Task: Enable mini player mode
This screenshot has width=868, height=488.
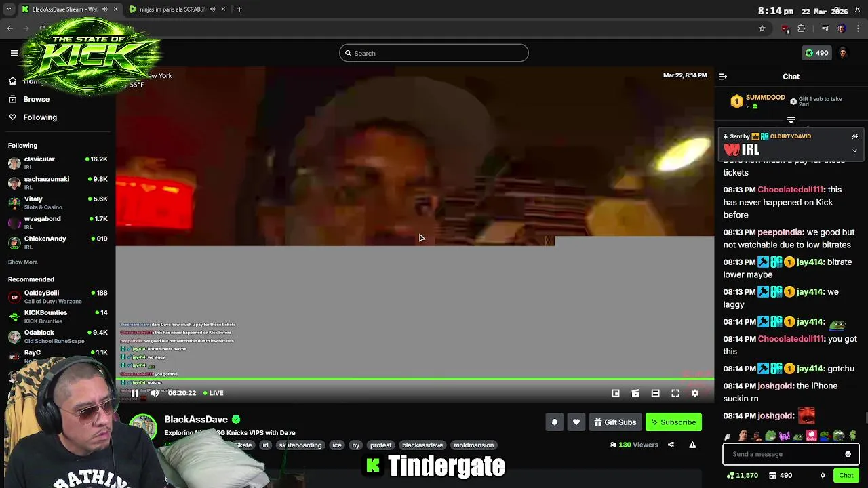Action: point(616,393)
